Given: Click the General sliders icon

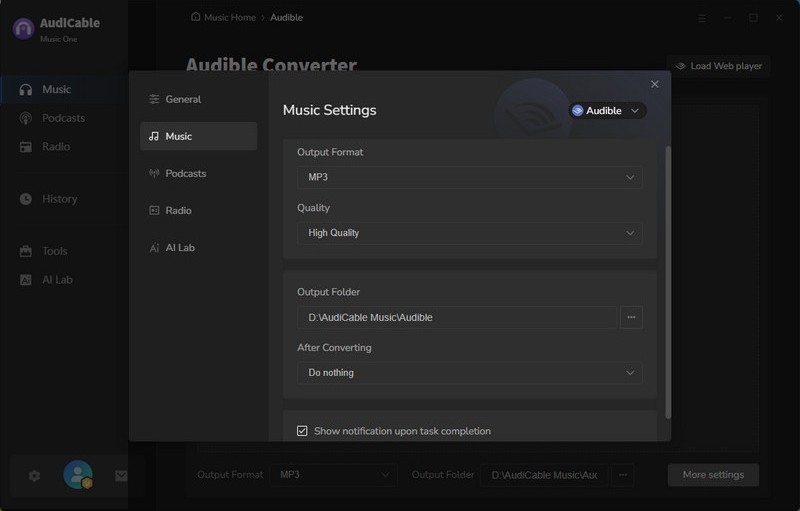Looking at the screenshot, I should tap(154, 99).
